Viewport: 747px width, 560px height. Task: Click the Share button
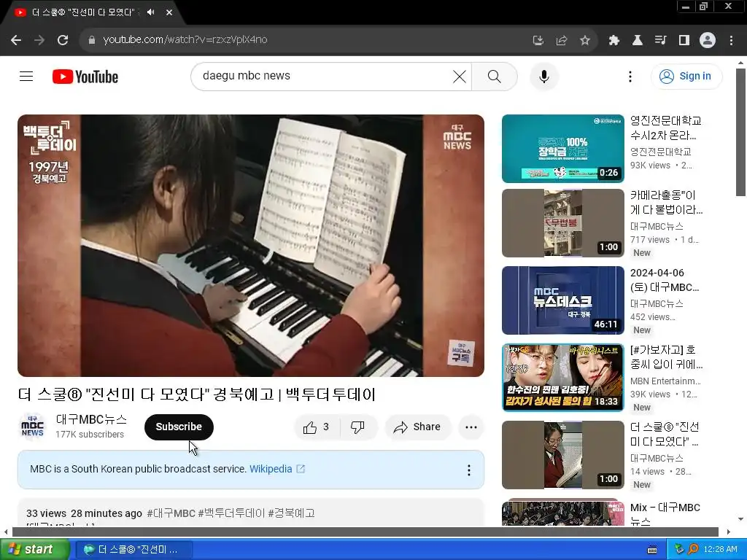point(418,427)
